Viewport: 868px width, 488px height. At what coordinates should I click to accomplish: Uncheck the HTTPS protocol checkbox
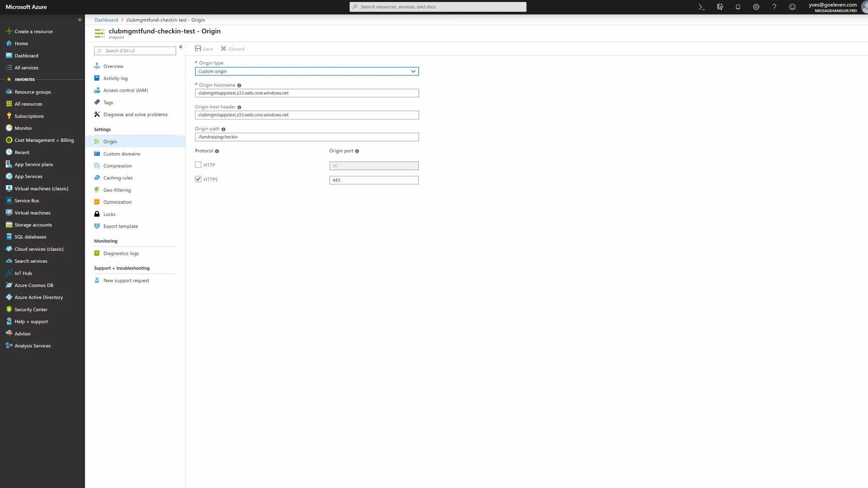click(198, 179)
